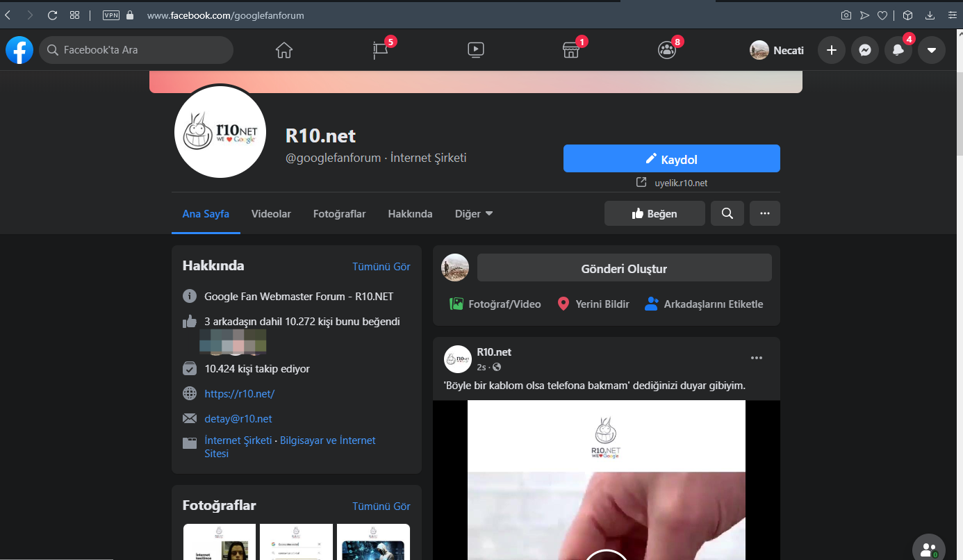The height and width of the screenshot is (560, 963).
Task: Click the blue Kaydol button
Action: (x=672, y=158)
